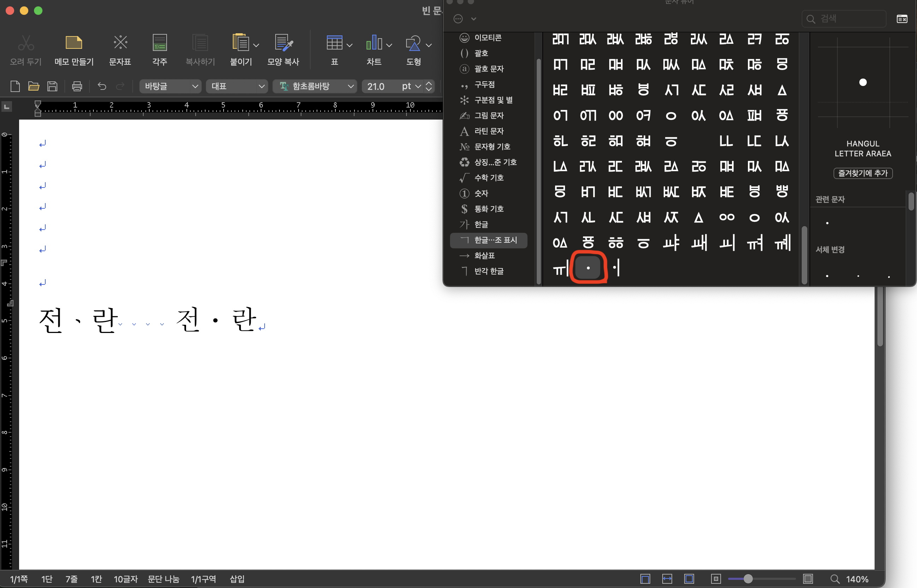917x588 pixels.
Task: Open the 표 table dropdown arrow
Action: (x=349, y=45)
